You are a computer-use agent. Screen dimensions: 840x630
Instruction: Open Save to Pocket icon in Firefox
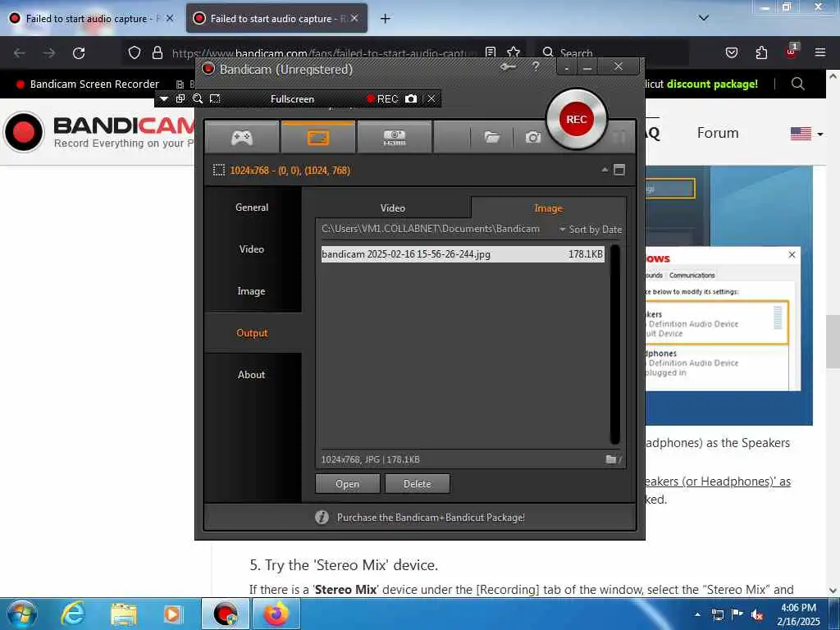[732, 52]
